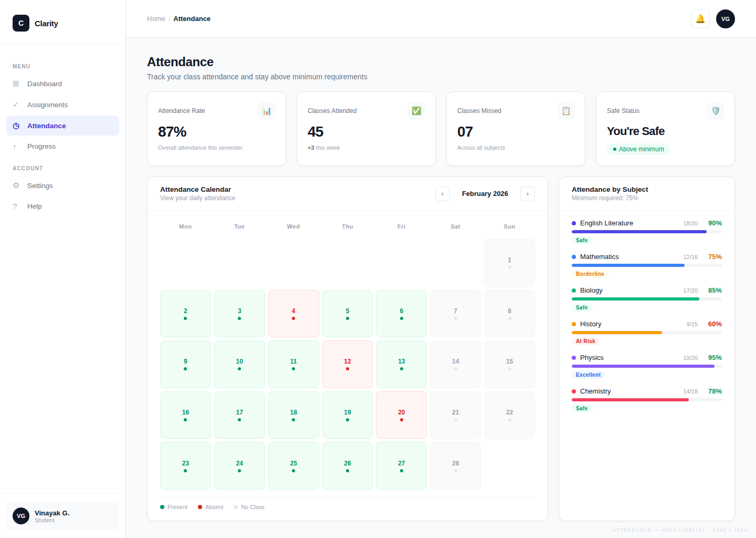Open the Assignments page

tap(47, 105)
